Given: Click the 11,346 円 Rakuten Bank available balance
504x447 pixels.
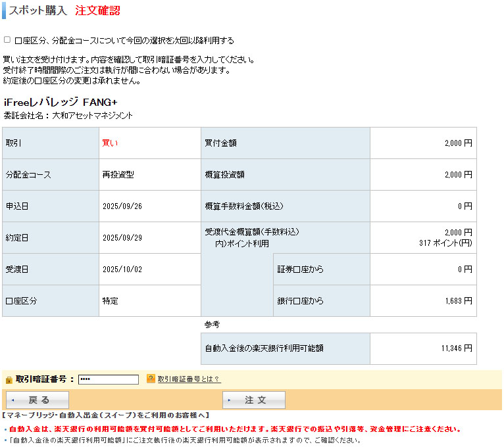Looking at the screenshot, I should point(457,348).
